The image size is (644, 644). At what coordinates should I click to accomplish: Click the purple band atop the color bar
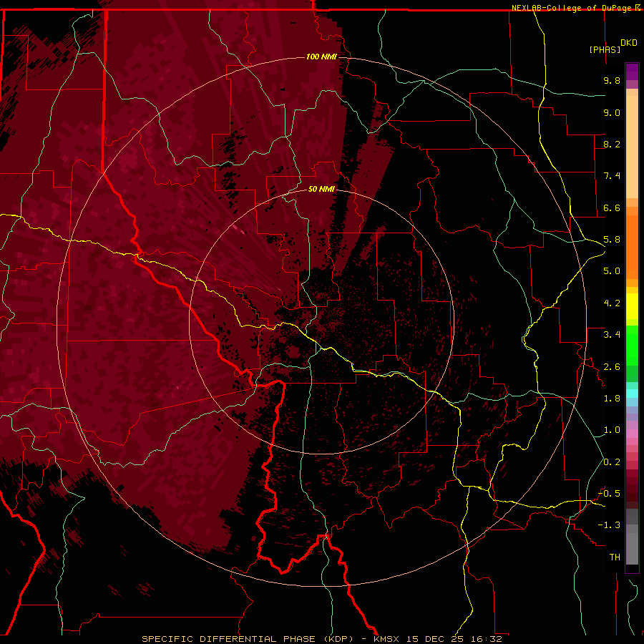pos(632,72)
